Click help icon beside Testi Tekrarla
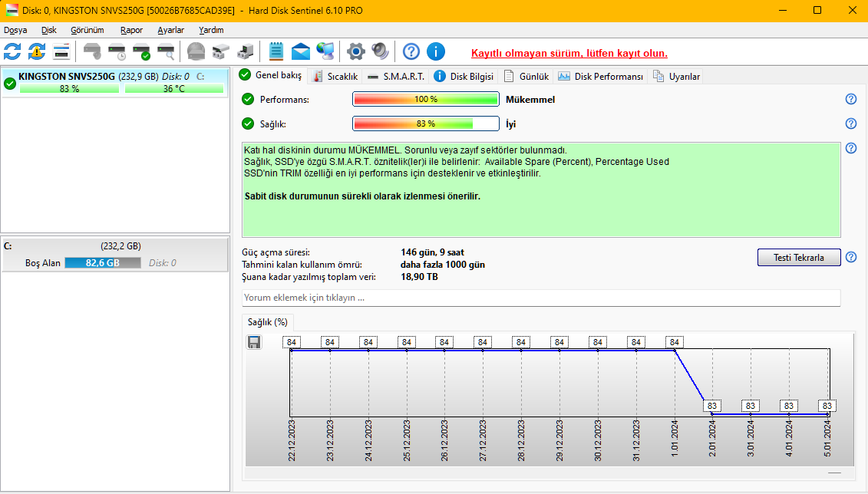The image size is (868, 494). click(x=850, y=257)
